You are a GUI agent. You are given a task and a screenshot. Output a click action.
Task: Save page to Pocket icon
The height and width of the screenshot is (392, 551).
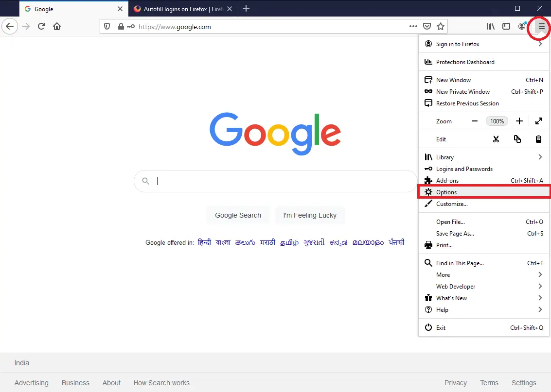427,26
